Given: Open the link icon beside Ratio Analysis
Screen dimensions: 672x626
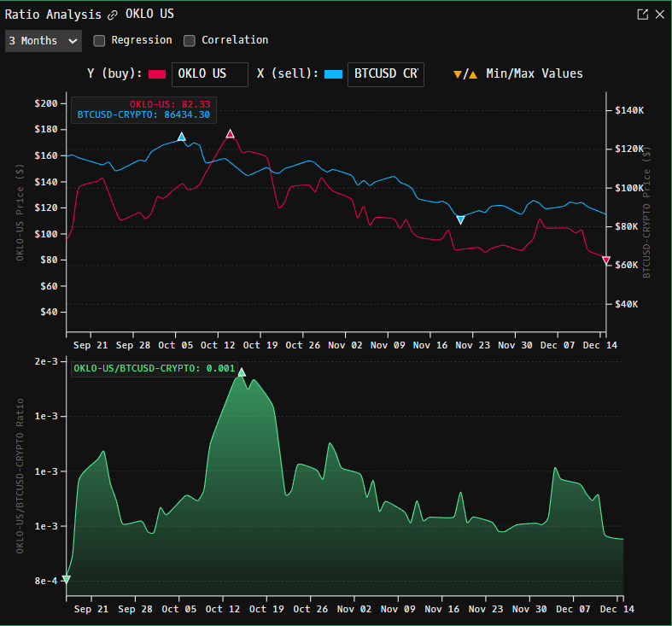Looking at the screenshot, I should tap(113, 15).
